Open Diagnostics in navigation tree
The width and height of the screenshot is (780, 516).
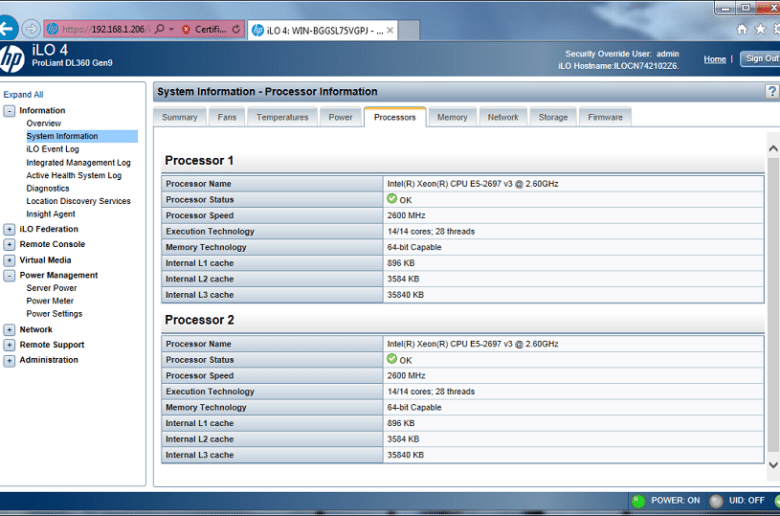click(x=48, y=189)
